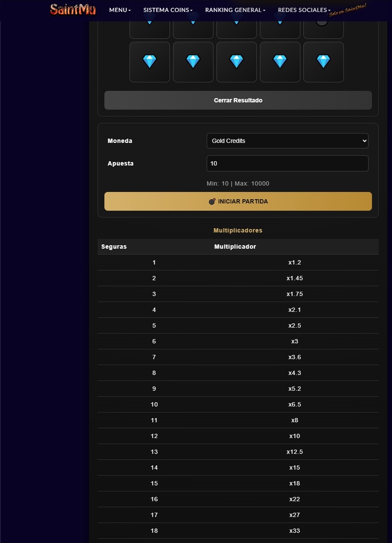Open the REDES SOCIALES menu
392x543 pixels.
[x=304, y=10]
